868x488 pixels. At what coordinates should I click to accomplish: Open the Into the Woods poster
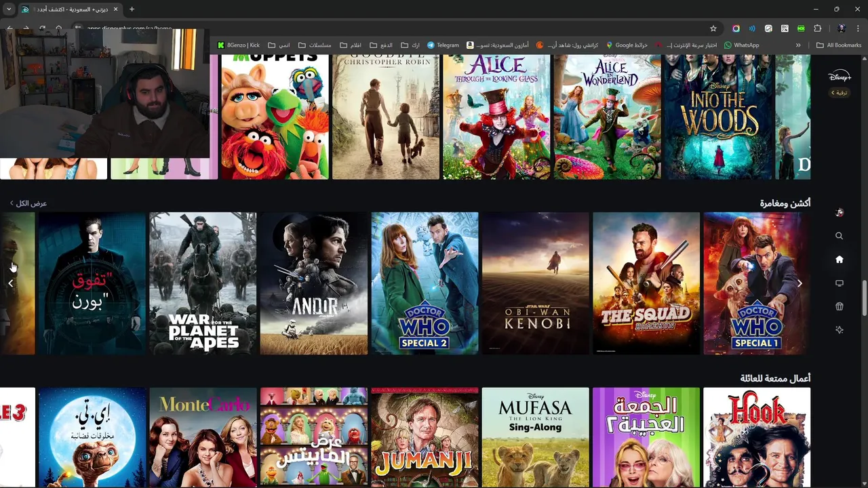[x=718, y=117]
